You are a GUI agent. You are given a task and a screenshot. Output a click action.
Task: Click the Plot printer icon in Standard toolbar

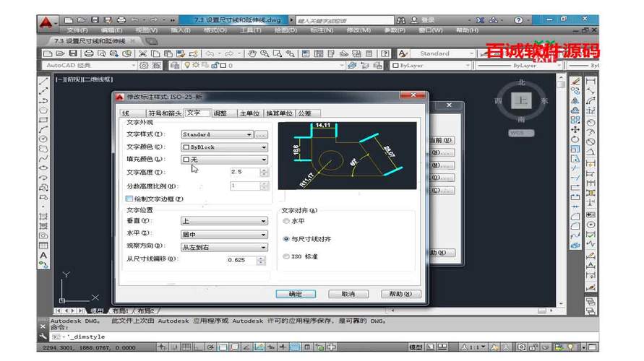tap(89, 53)
